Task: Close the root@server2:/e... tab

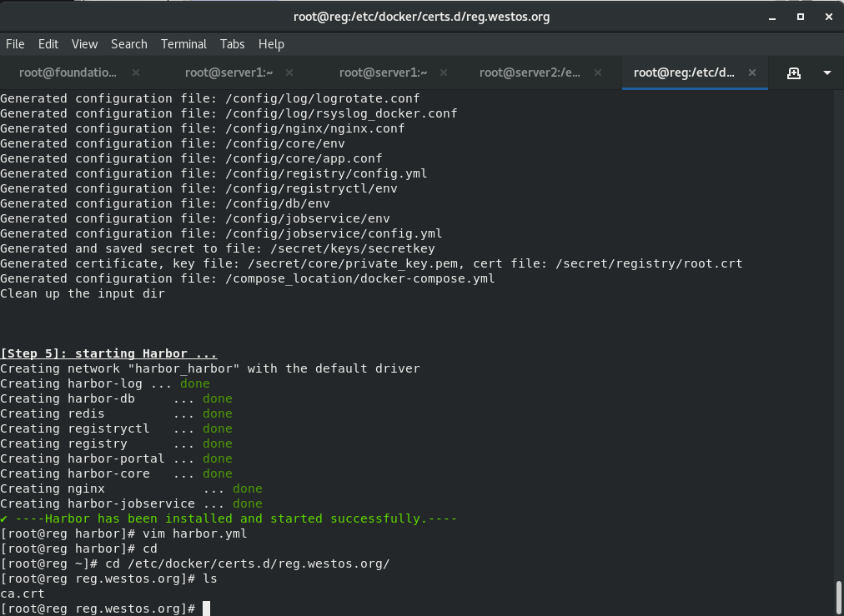Action: [x=597, y=73]
